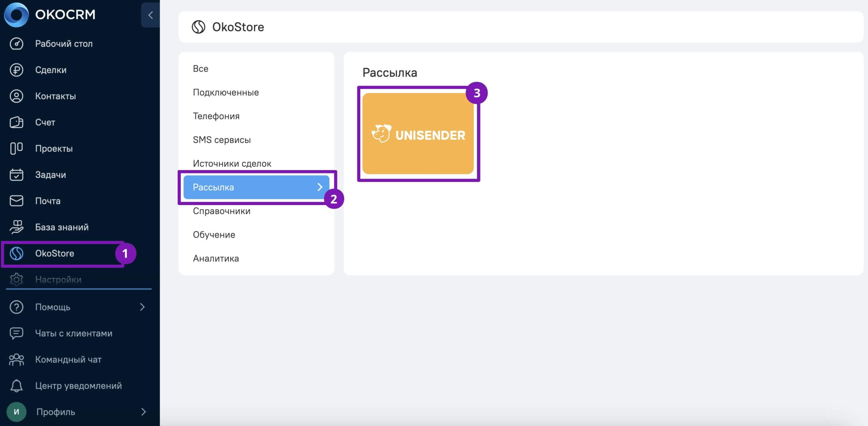Select the Подключенные category
This screenshot has width=868, height=426.
(226, 92)
